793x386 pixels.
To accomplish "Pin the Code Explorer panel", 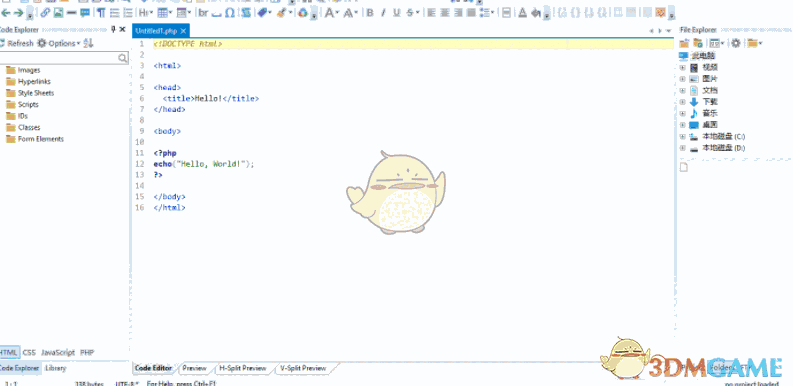I will coord(113,30).
